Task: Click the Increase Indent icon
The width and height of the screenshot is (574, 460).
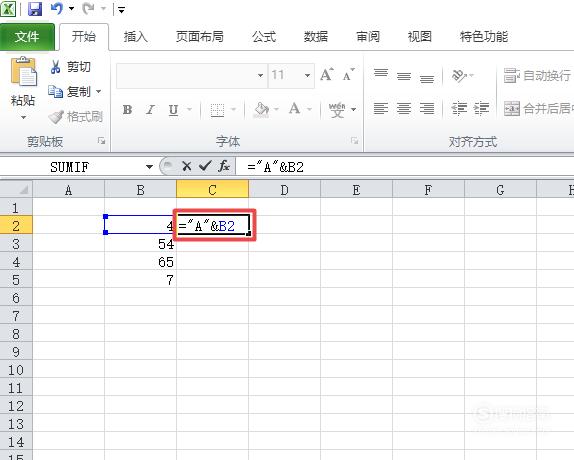Action: [x=481, y=109]
